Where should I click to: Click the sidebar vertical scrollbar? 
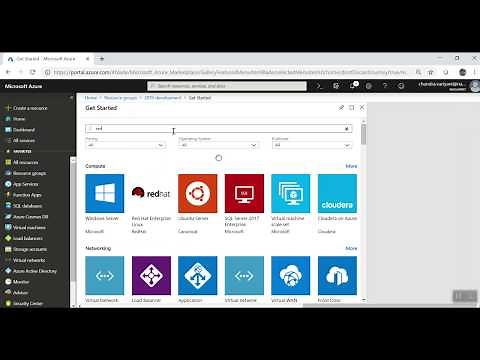pos(73,222)
